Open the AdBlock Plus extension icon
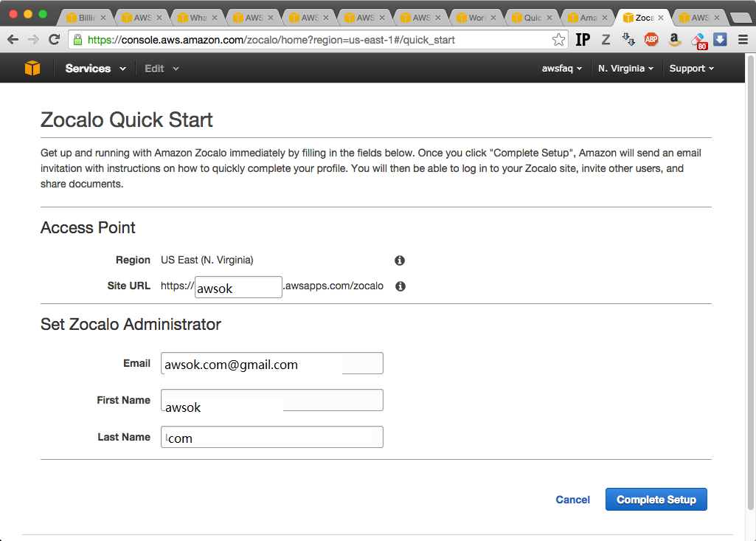 pos(651,40)
